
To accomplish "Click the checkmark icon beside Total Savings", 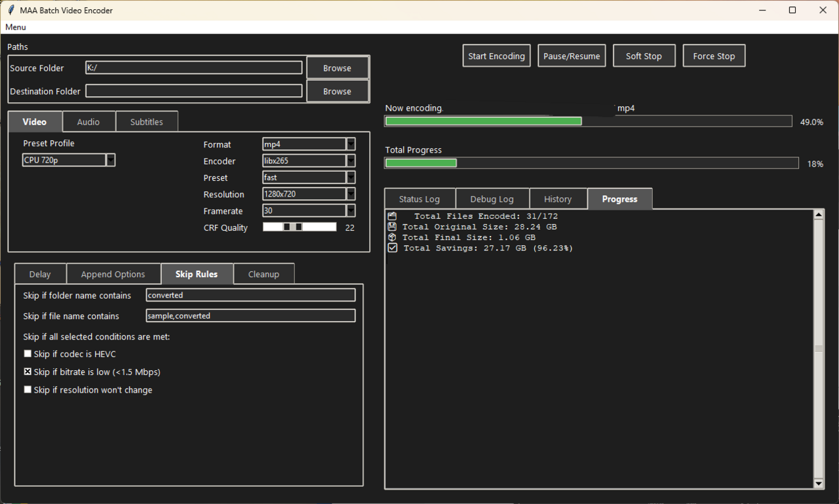I will pyautogui.click(x=392, y=248).
